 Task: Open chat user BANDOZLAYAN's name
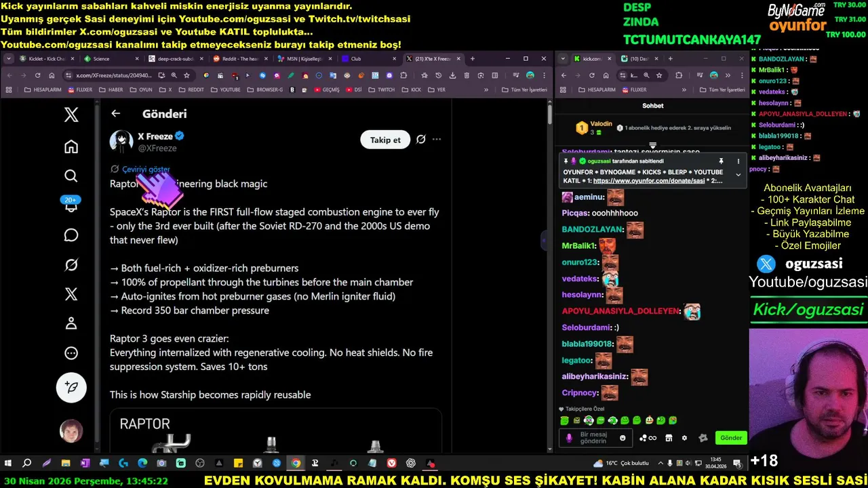[x=592, y=229]
